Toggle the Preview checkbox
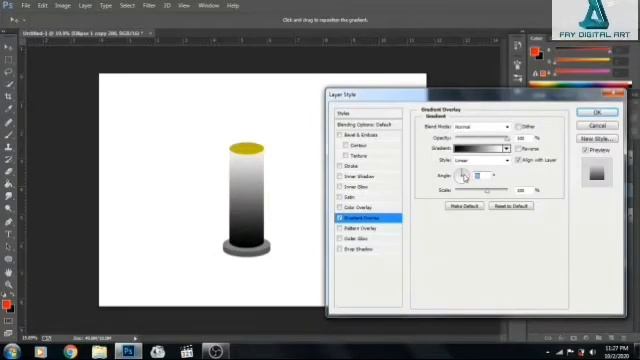This screenshot has width=640, height=360. coord(585,150)
